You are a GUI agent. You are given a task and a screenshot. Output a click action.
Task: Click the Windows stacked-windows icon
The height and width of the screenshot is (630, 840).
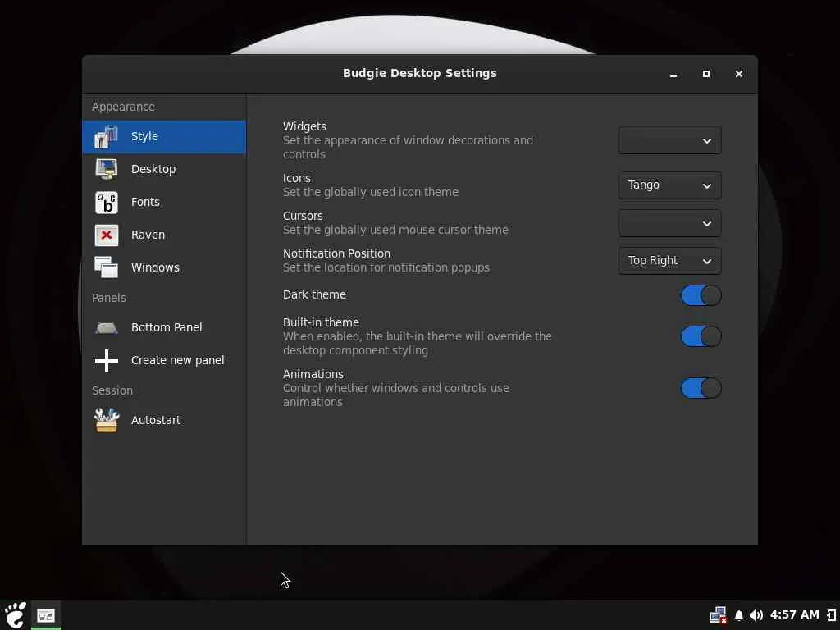click(x=106, y=267)
